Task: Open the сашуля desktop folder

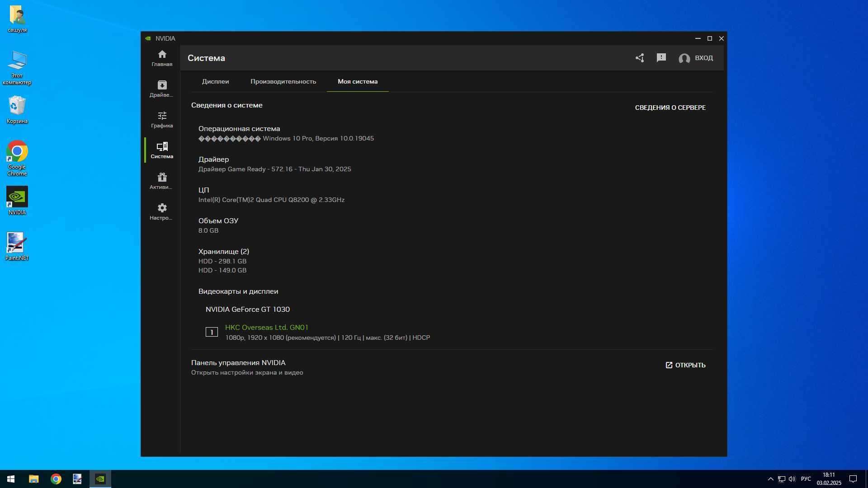Action: coord(17,19)
